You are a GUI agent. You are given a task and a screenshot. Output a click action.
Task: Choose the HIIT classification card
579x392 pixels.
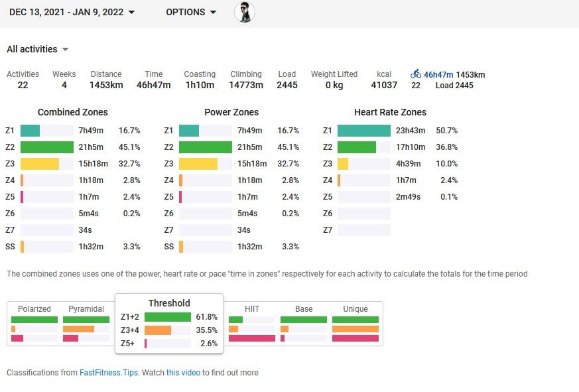click(x=252, y=323)
